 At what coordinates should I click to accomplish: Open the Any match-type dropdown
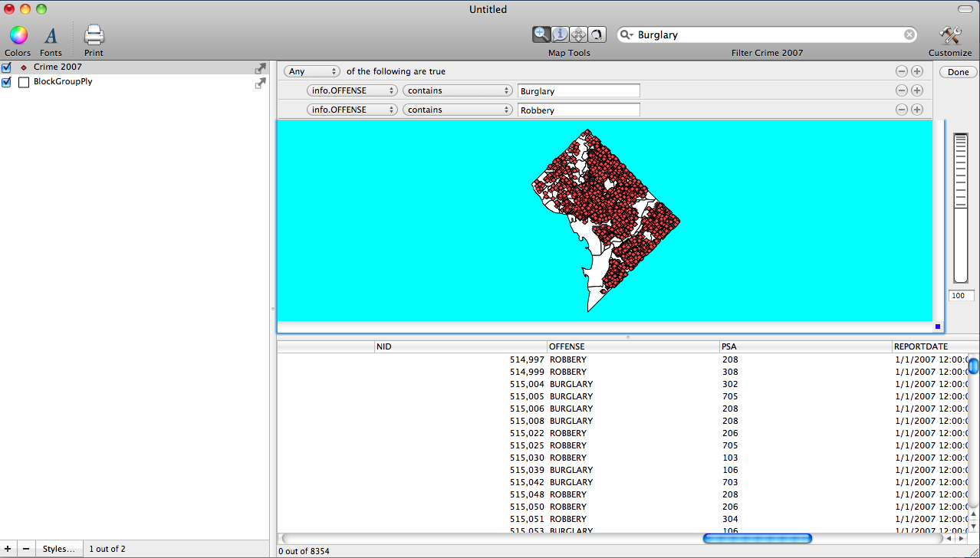312,71
